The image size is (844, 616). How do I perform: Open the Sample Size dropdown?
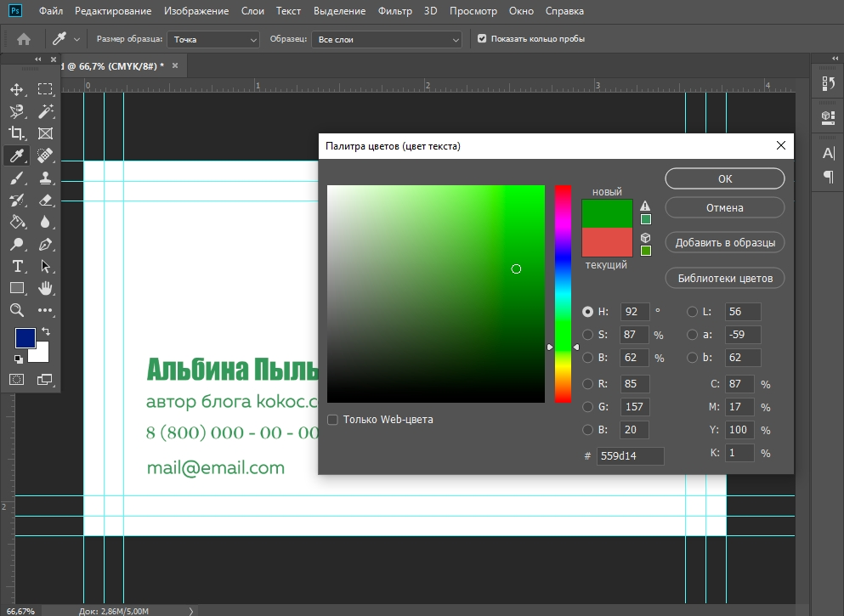(x=213, y=39)
